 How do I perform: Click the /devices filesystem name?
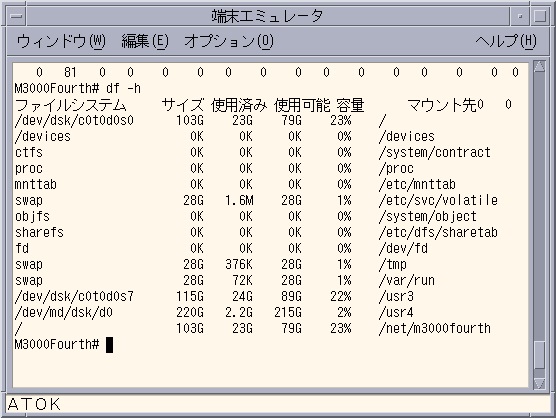(43, 136)
